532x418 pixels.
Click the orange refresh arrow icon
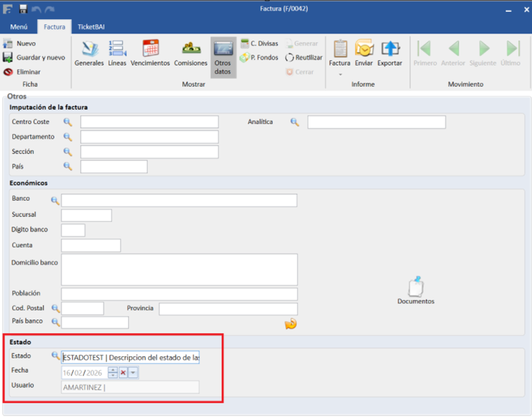pyautogui.click(x=291, y=324)
